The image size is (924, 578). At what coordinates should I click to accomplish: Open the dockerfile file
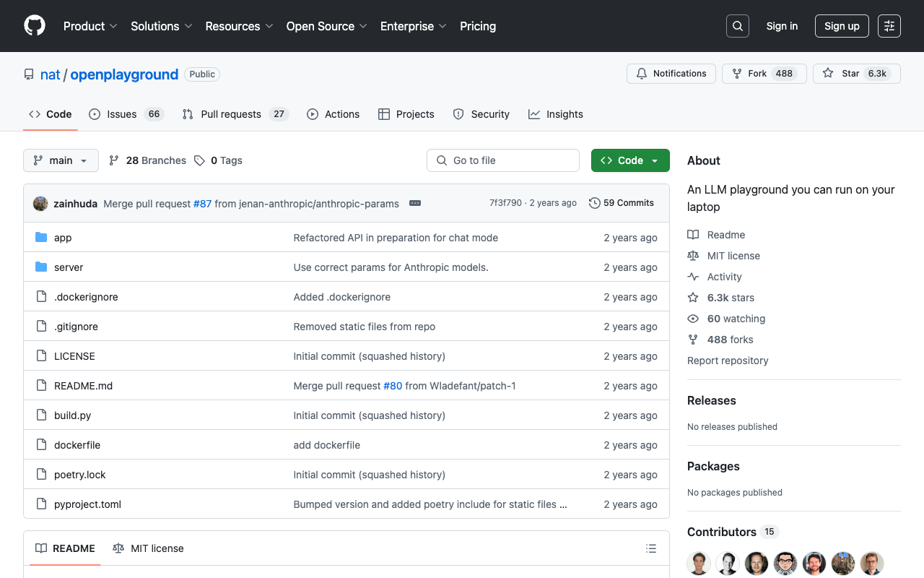click(77, 445)
